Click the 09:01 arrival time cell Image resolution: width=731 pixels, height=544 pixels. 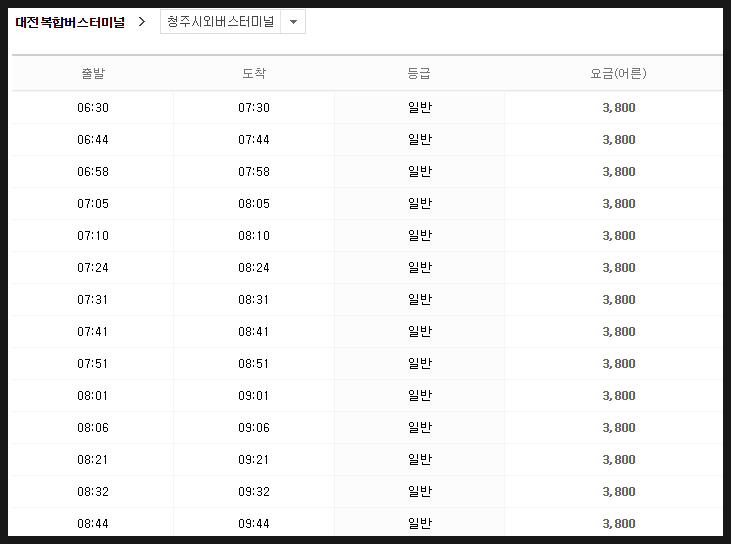coord(254,395)
